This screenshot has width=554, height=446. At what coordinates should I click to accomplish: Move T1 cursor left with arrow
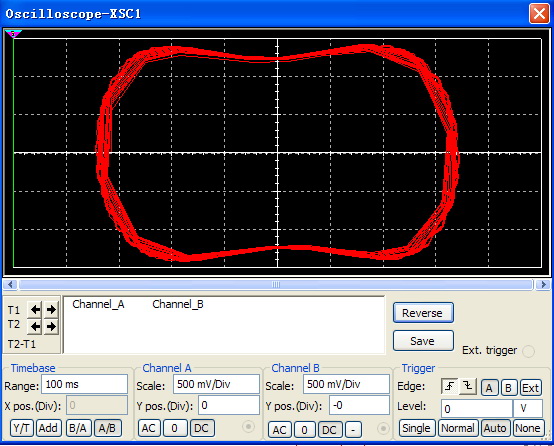[x=35, y=310]
